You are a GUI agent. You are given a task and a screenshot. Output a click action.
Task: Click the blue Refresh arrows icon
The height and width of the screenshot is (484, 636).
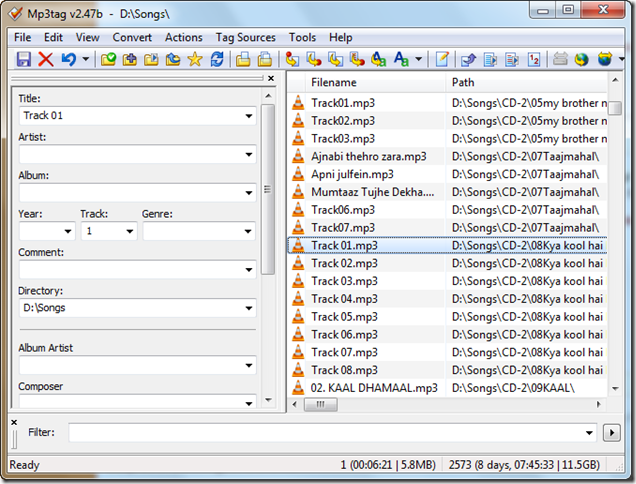pos(217,59)
